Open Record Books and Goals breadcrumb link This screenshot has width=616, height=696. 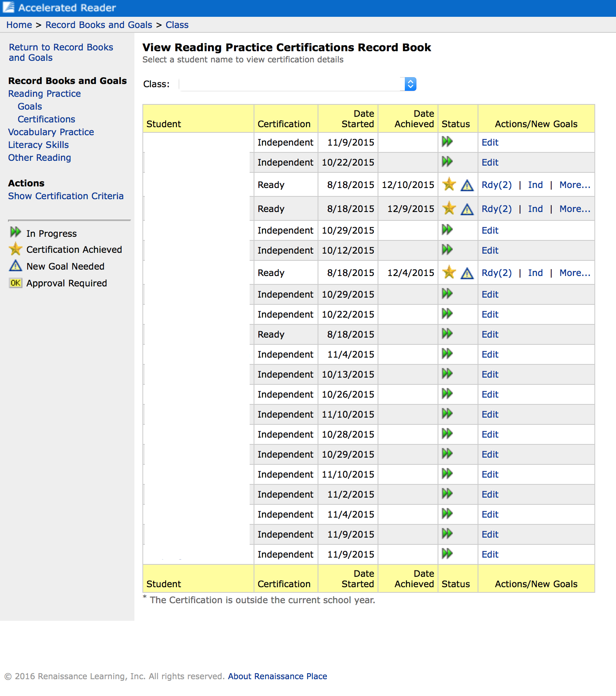99,25
